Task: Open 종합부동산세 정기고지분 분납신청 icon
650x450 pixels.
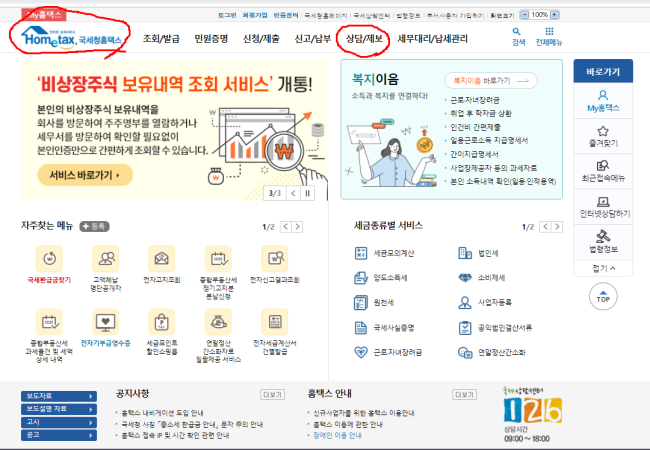Action: (218, 259)
